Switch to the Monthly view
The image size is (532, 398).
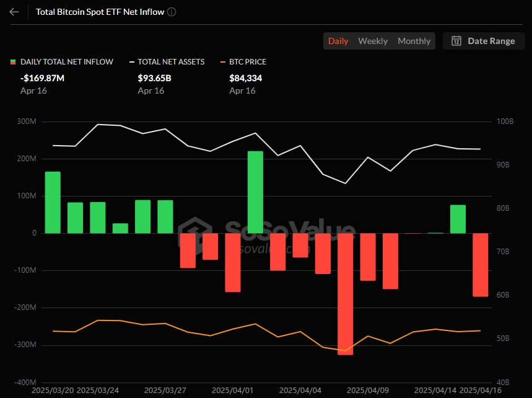[414, 41]
